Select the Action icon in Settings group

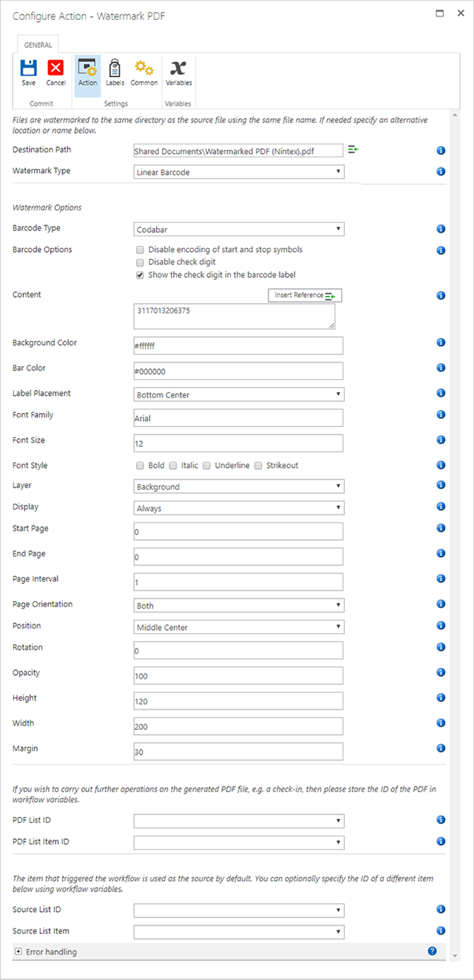click(x=87, y=71)
